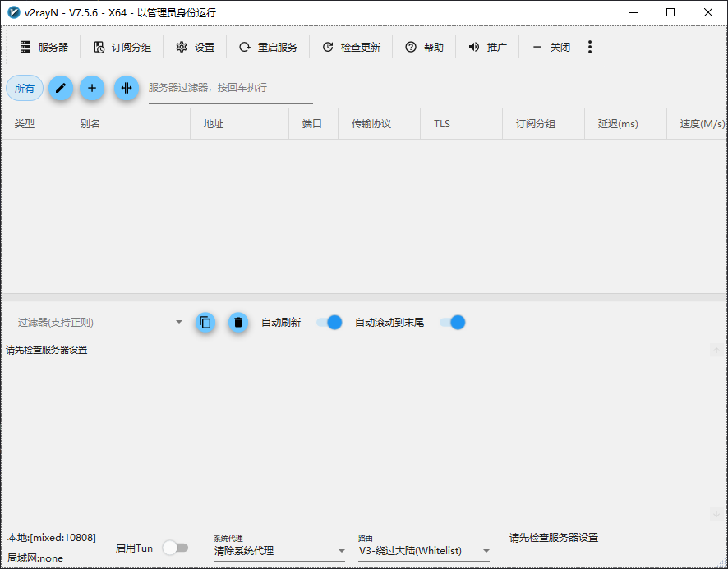728x569 pixels.
Task: Click the 服务器过滤器 search field
Action: (230, 88)
